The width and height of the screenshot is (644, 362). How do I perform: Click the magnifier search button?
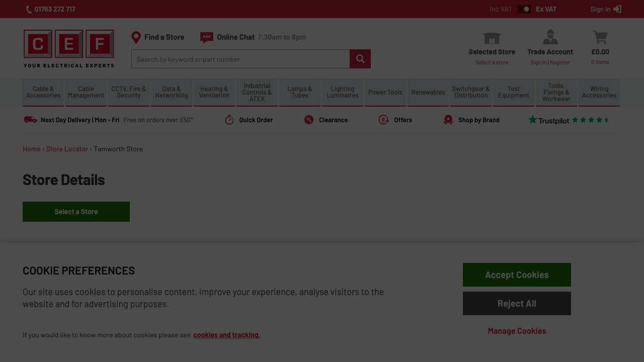tap(360, 59)
